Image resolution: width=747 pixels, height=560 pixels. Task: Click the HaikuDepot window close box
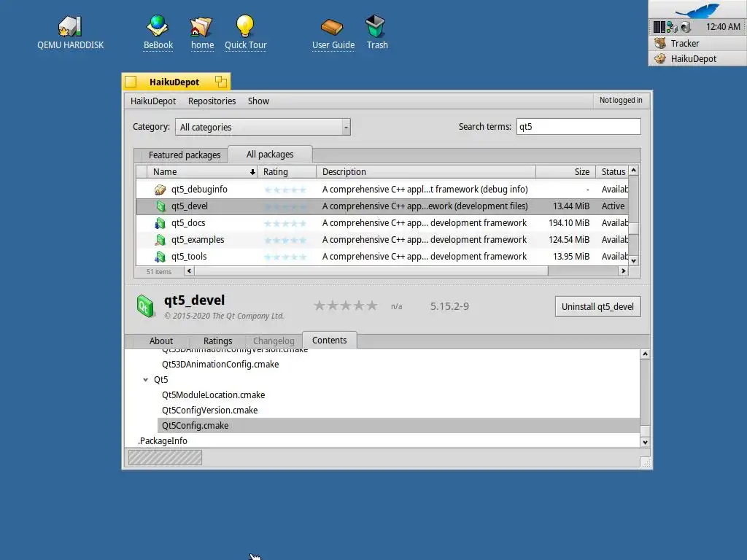pos(131,82)
